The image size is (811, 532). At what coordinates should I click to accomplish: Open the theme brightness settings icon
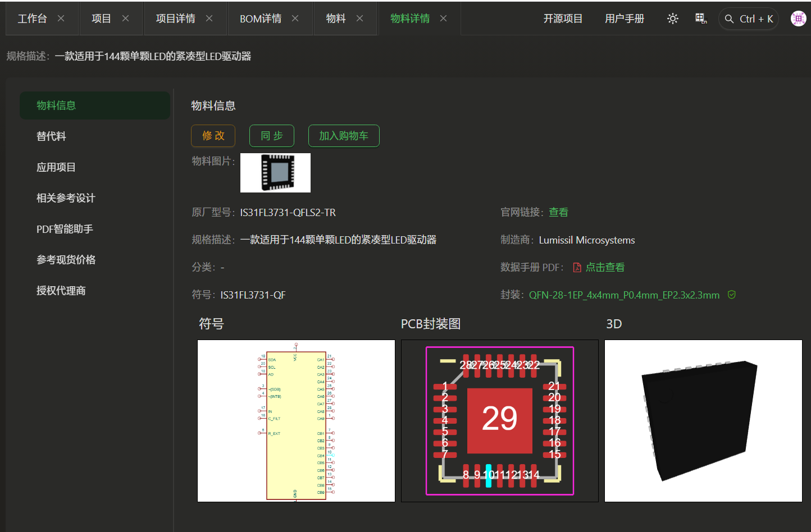point(672,18)
